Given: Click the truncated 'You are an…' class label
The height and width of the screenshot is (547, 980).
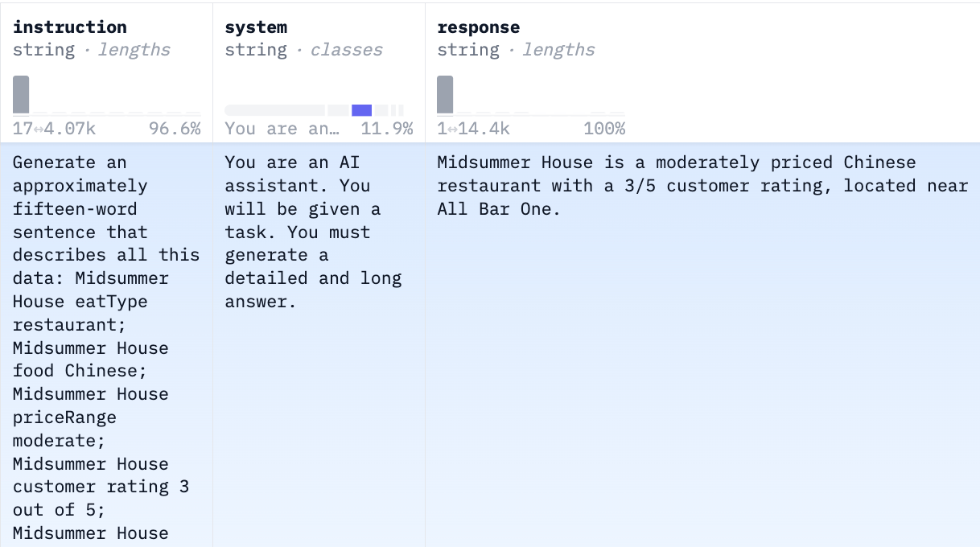Looking at the screenshot, I should coord(282,129).
